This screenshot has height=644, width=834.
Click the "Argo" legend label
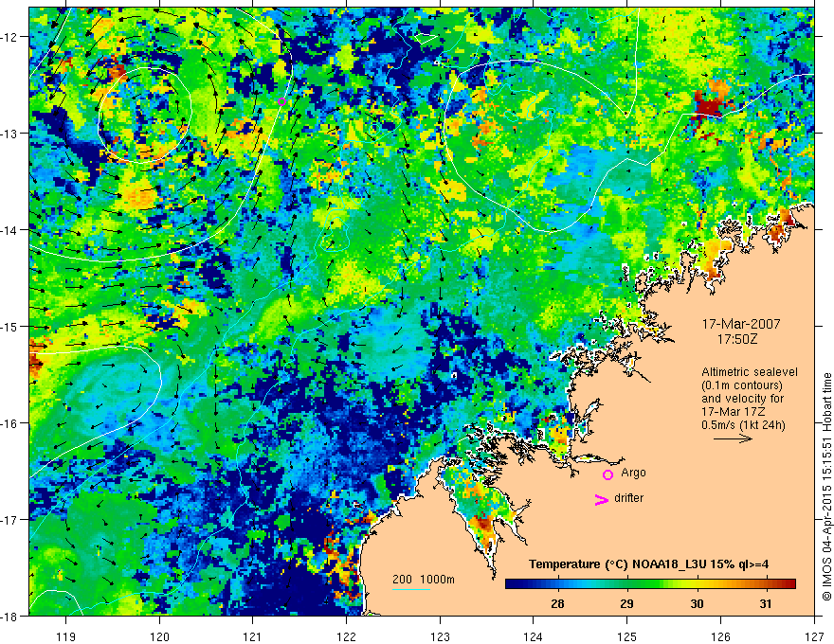(633, 473)
